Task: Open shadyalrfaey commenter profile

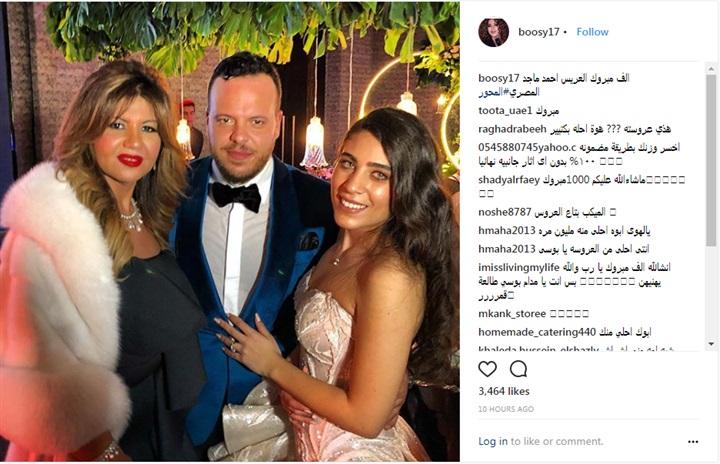Action: [x=509, y=180]
